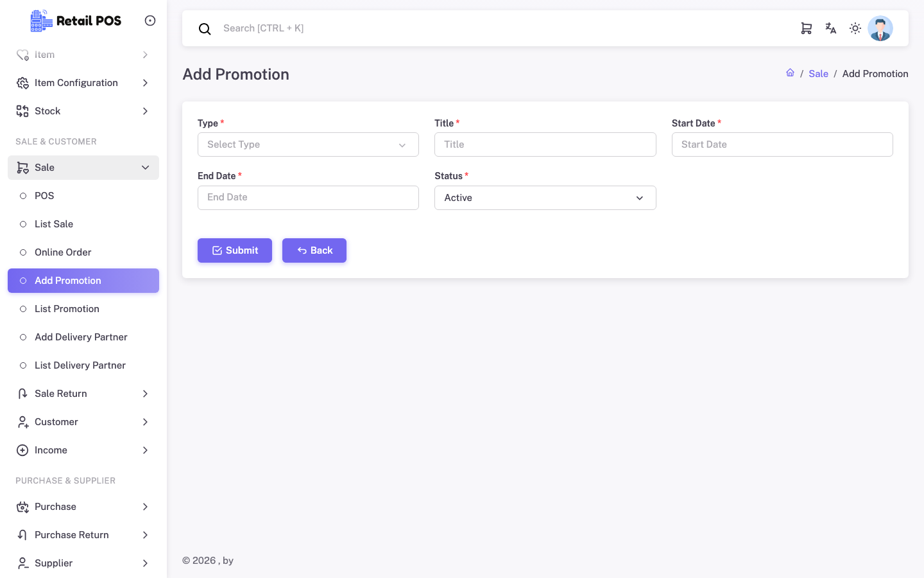Go to the POS menu item
924x578 pixels.
83,196
